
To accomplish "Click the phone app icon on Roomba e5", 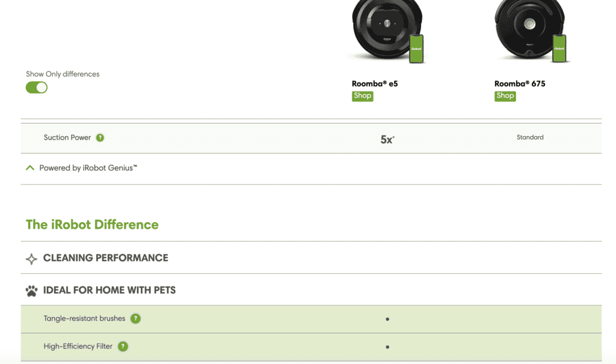I will coord(416,49).
